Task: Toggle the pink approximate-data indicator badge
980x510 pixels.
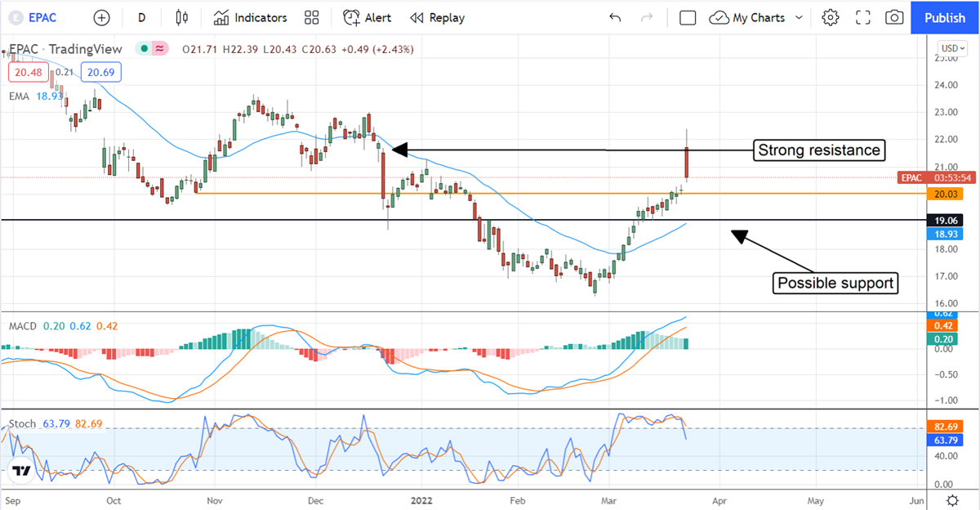Action: coord(160,49)
